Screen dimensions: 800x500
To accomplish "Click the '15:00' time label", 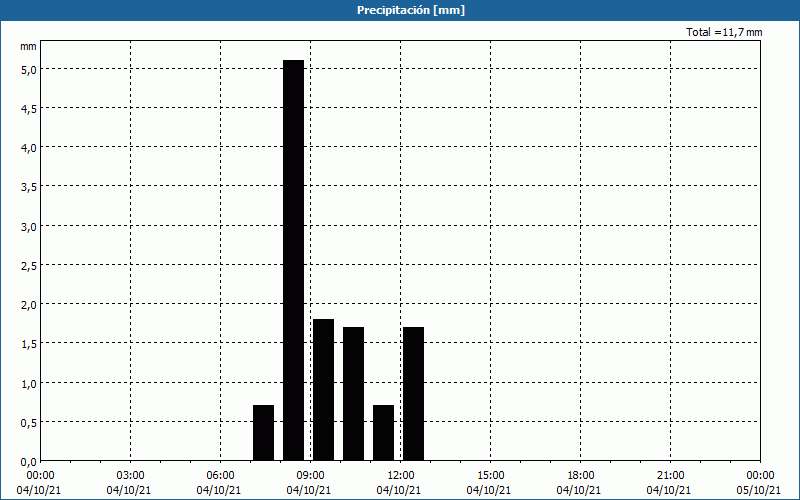I will [491, 476].
